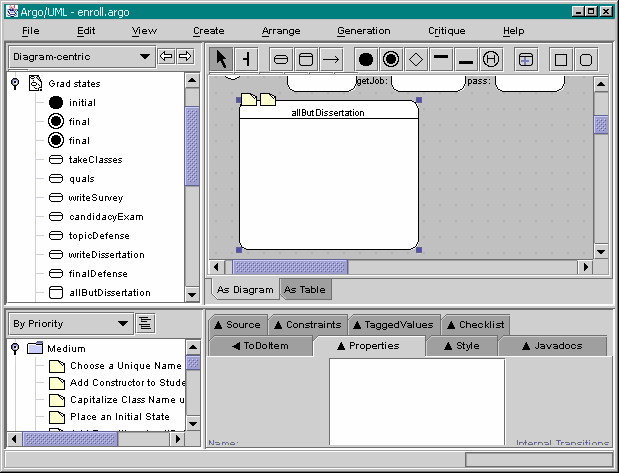
Task: Select the history state tool
Action: tap(491, 60)
